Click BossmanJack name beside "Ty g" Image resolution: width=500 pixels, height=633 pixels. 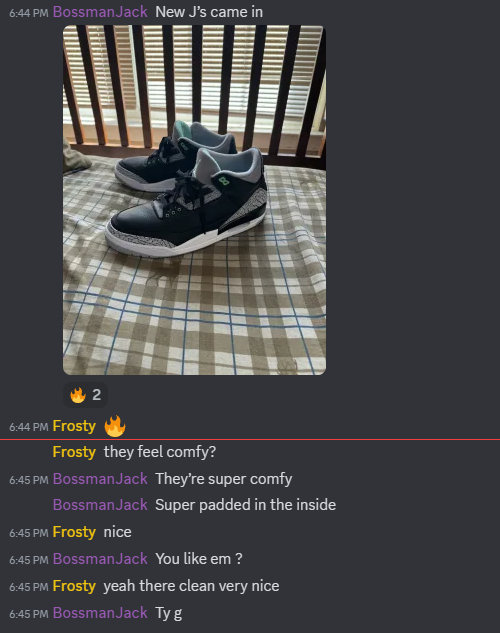point(100,613)
